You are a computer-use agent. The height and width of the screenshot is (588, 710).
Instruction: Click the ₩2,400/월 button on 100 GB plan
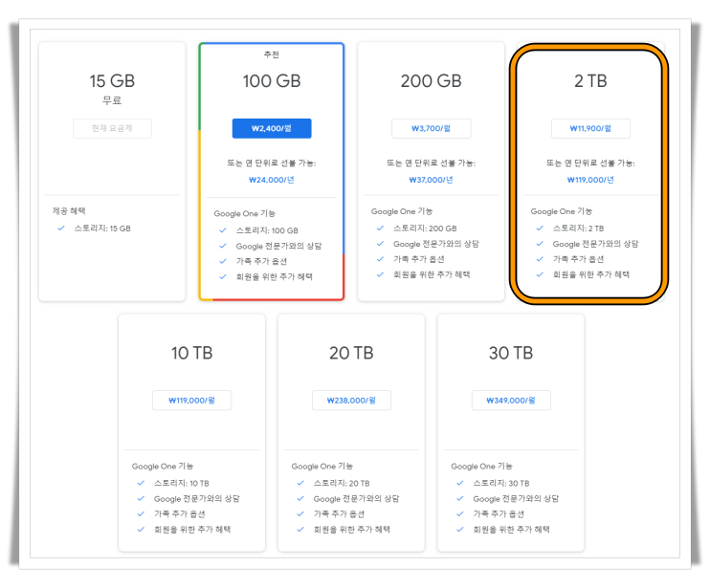(272, 128)
